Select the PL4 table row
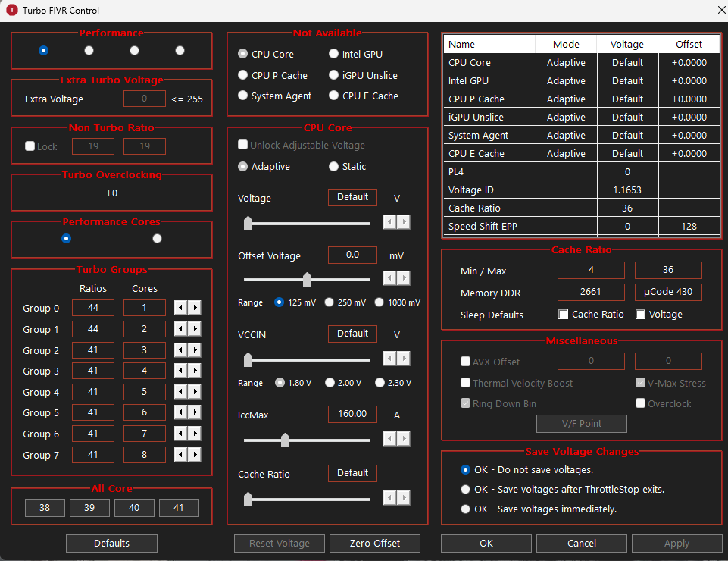The height and width of the screenshot is (561, 728). [x=582, y=171]
